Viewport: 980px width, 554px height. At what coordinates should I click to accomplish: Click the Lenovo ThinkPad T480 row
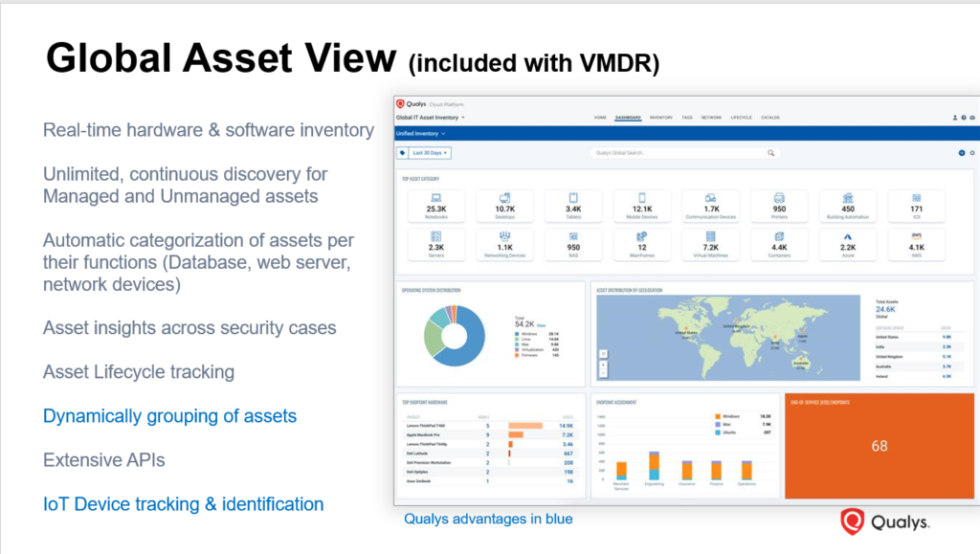click(x=491, y=426)
